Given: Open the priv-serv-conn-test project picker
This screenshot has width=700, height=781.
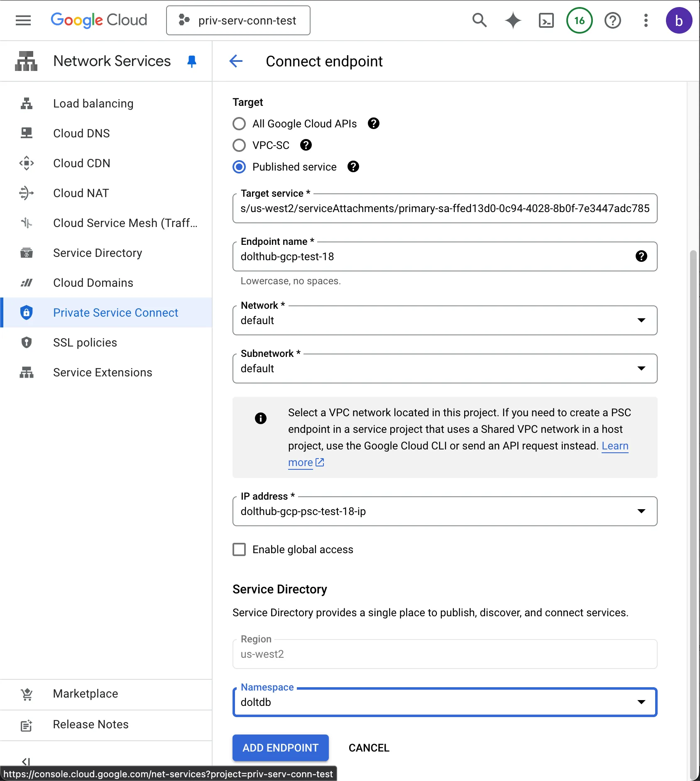Looking at the screenshot, I should click(238, 20).
